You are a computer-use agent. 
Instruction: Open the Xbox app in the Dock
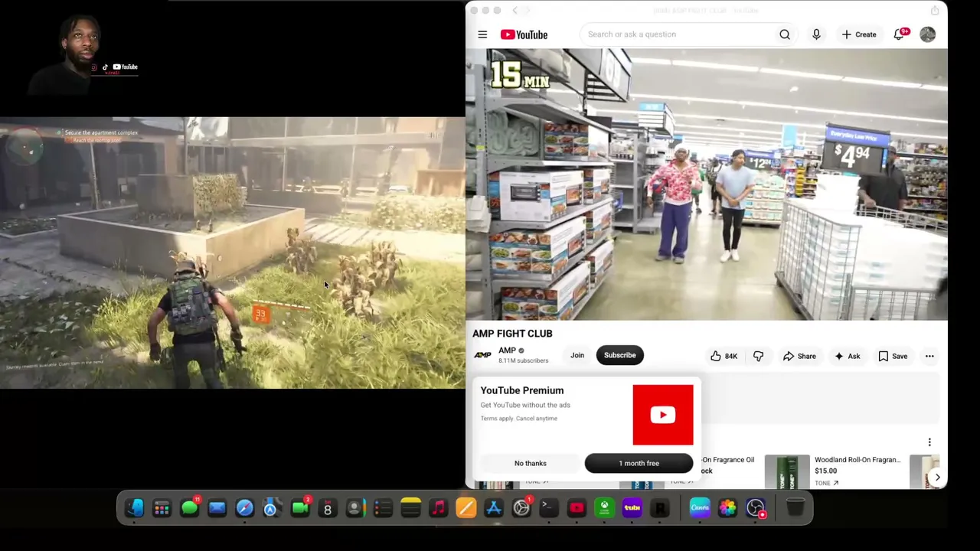(604, 507)
